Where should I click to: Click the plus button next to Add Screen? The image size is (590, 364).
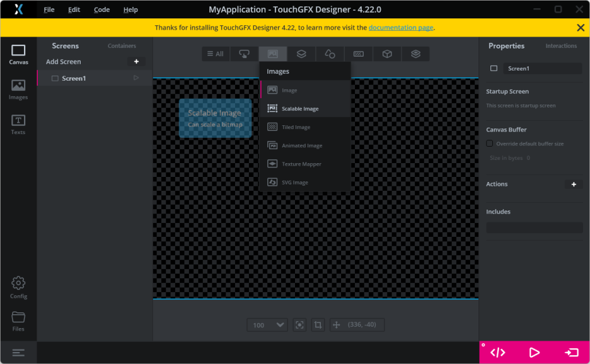point(136,61)
